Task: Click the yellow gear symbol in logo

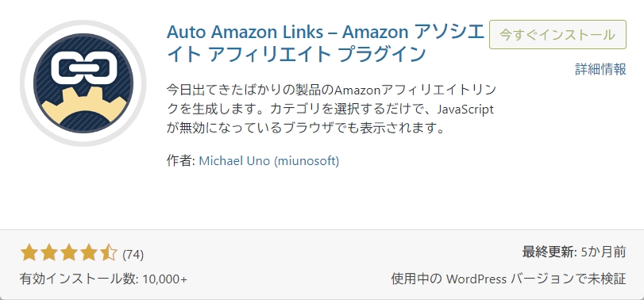Action: coord(83,104)
